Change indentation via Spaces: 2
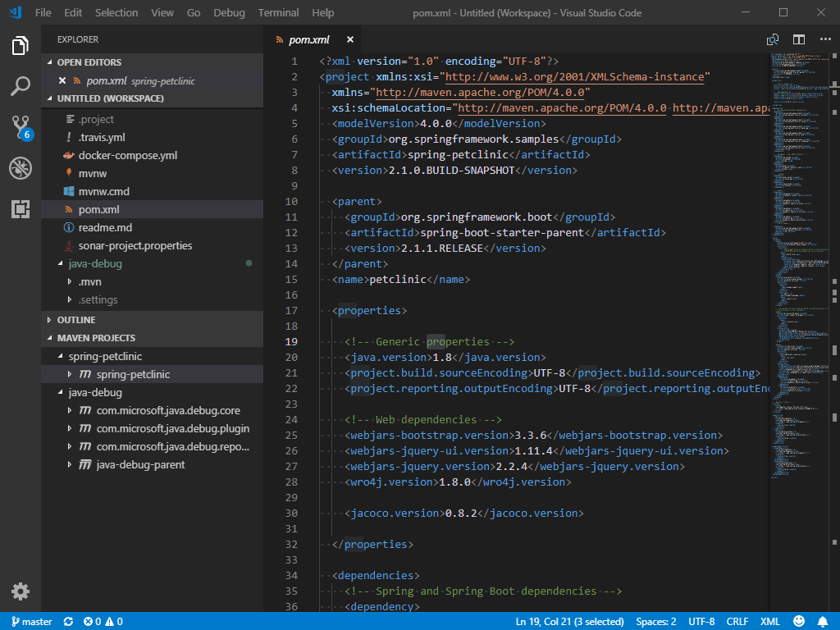This screenshot has width=840, height=630. (655, 622)
